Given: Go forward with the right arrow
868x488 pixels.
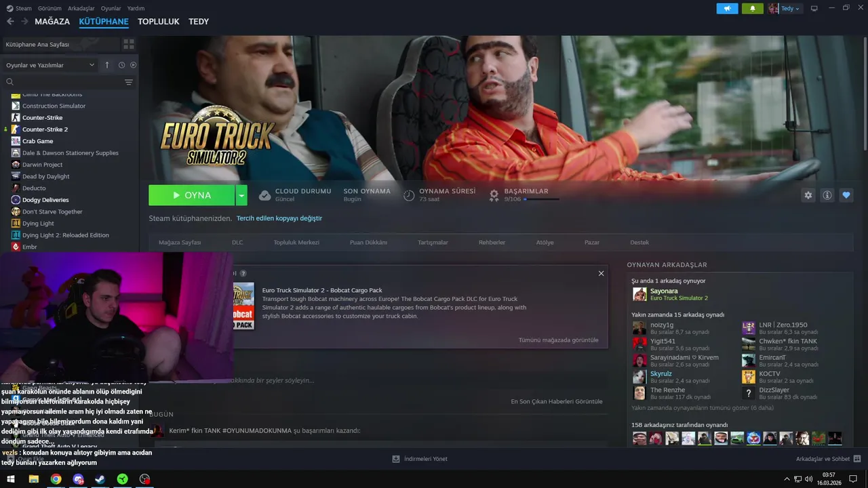Looking at the screenshot, I should coord(24,22).
